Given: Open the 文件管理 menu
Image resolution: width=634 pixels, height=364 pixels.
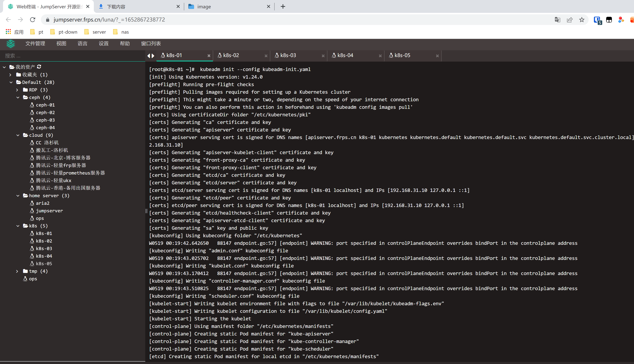Looking at the screenshot, I should [x=35, y=43].
